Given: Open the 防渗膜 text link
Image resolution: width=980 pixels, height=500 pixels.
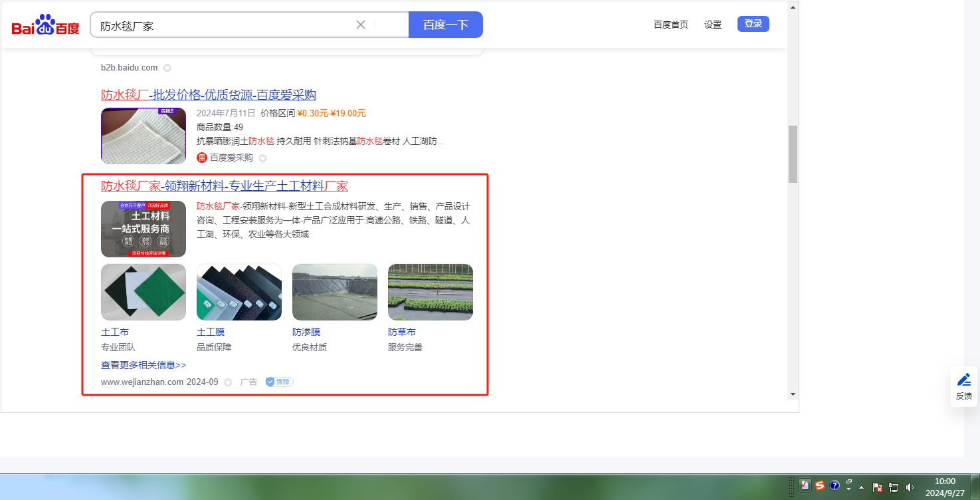Looking at the screenshot, I should (306, 332).
